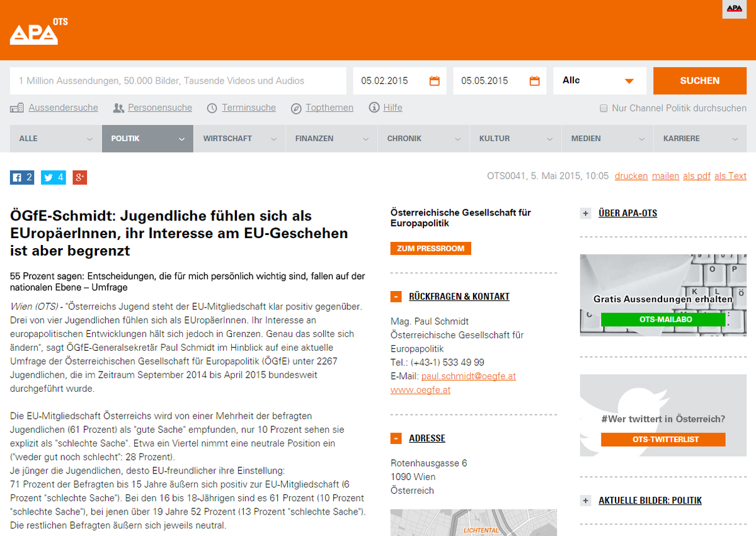Open the Zum Pressroom button

tap(431, 248)
